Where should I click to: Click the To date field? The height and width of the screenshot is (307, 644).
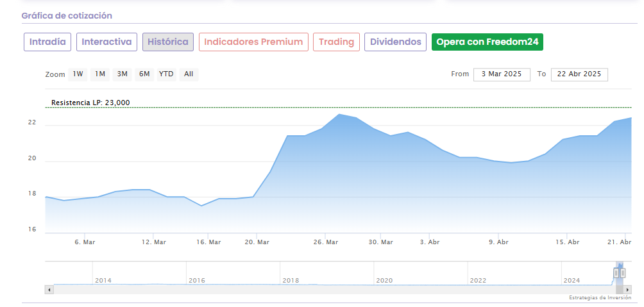(579, 74)
